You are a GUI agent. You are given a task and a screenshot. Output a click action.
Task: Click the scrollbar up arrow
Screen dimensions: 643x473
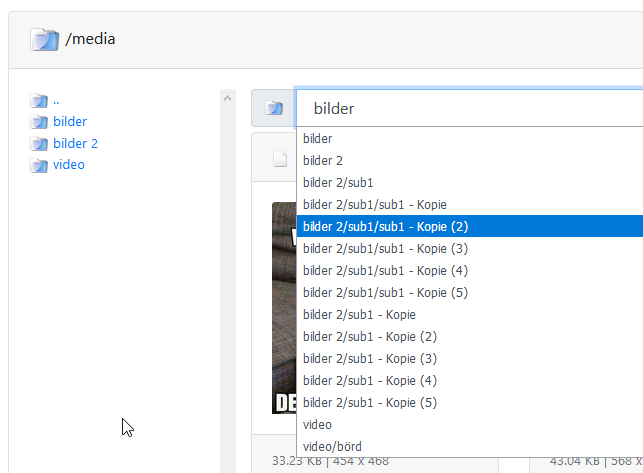(x=228, y=98)
